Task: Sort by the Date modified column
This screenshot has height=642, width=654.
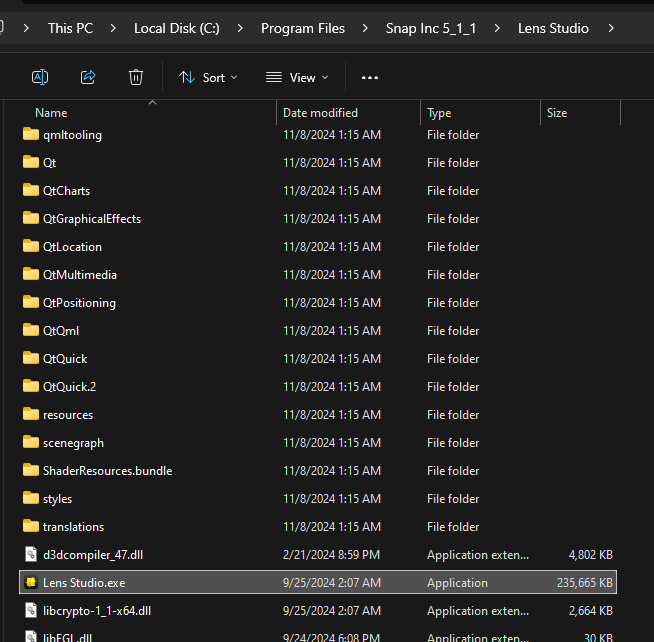Action: click(x=320, y=113)
